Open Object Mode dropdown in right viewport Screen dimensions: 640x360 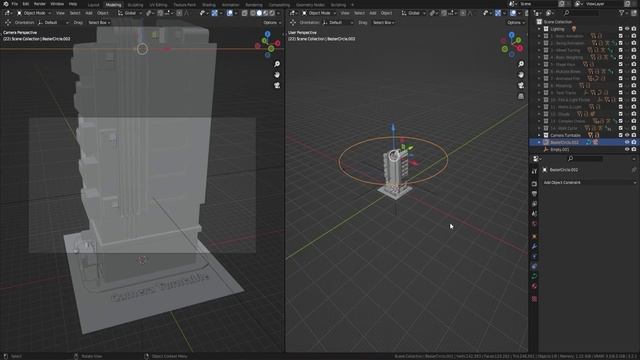point(318,13)
